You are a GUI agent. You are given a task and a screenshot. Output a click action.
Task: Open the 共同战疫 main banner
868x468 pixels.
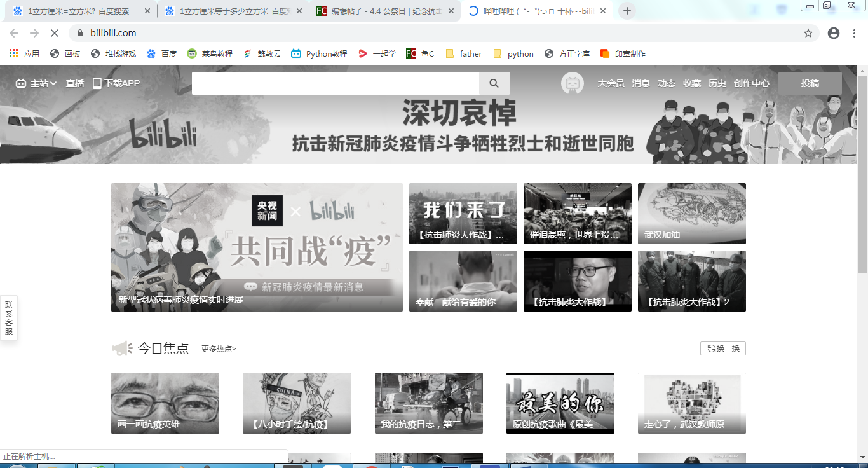[x=257, y=247]
